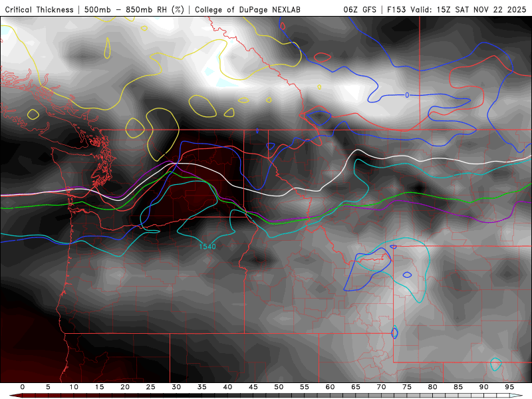This screenshot has height=399, width=532.
Task: Click 'F153 Valid: 15Z SAT NOV 22 2025' text
Action: click(456, 10)
